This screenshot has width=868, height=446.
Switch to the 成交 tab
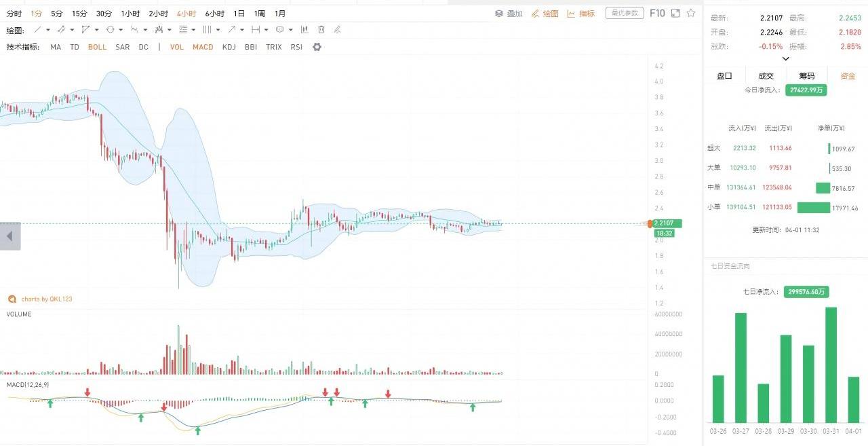tap(766, 76)
